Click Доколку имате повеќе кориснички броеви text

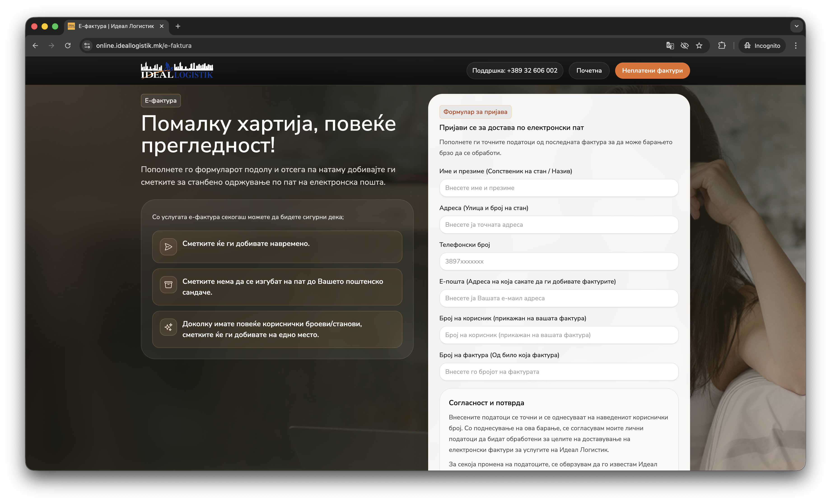coord(272,329)
